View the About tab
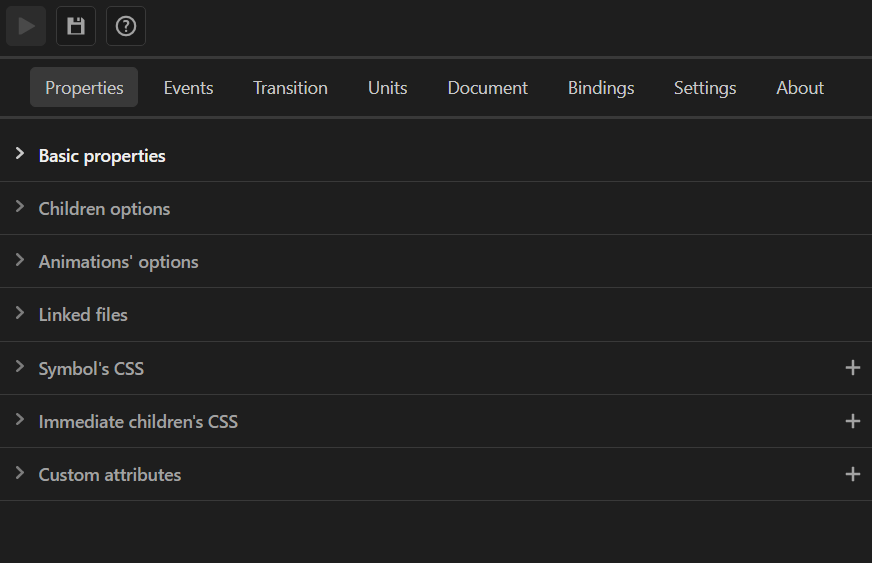Image resolution: width=872 pixels, height=563 pixels. click(x=800, y=87)
